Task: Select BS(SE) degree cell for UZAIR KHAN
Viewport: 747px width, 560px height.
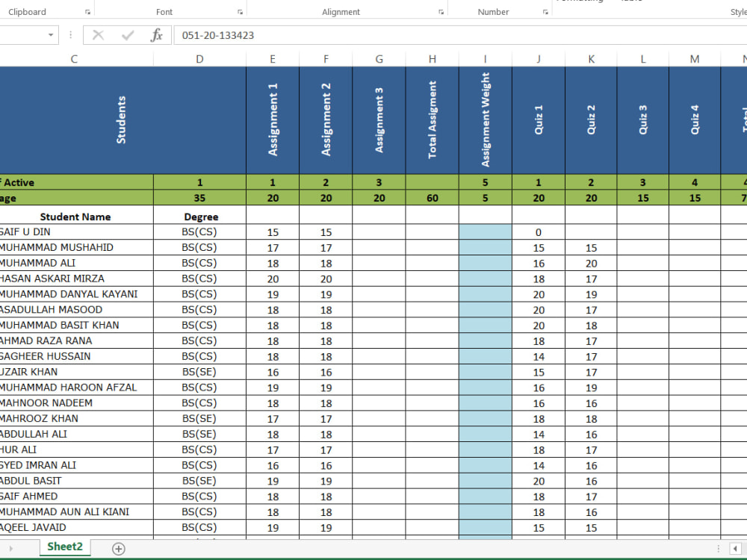Action: [199, 372]
